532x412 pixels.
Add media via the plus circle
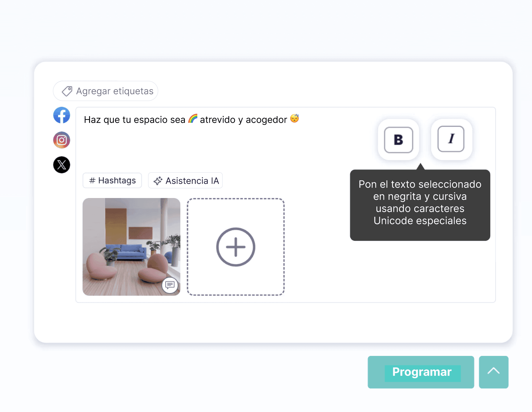(x=236, y=247)
